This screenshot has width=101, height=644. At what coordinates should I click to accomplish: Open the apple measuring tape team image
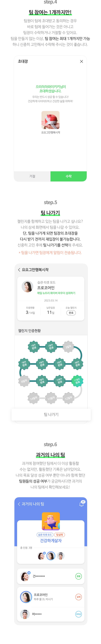tap(50, 120)
